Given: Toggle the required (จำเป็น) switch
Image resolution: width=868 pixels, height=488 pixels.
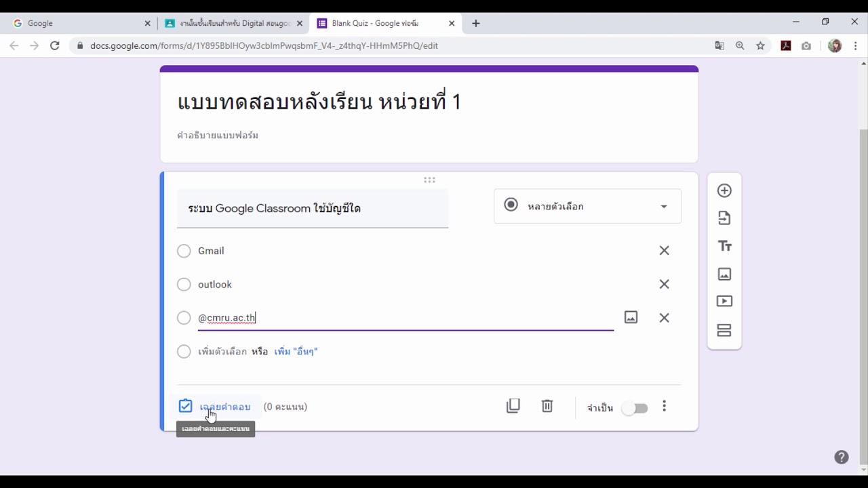Looking at the screenshot, I should 635,408.
